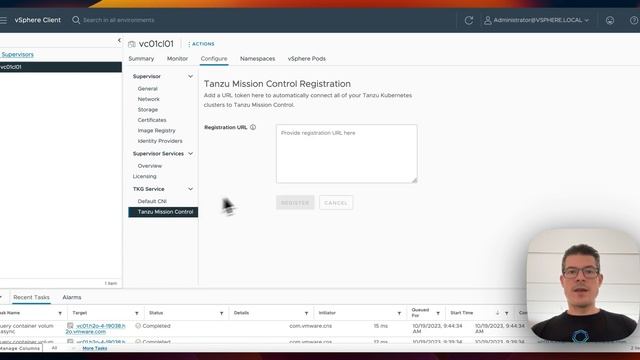Viewport: 640px width, 360px height.
Task: Select the Configure tab
Action: 214,59
